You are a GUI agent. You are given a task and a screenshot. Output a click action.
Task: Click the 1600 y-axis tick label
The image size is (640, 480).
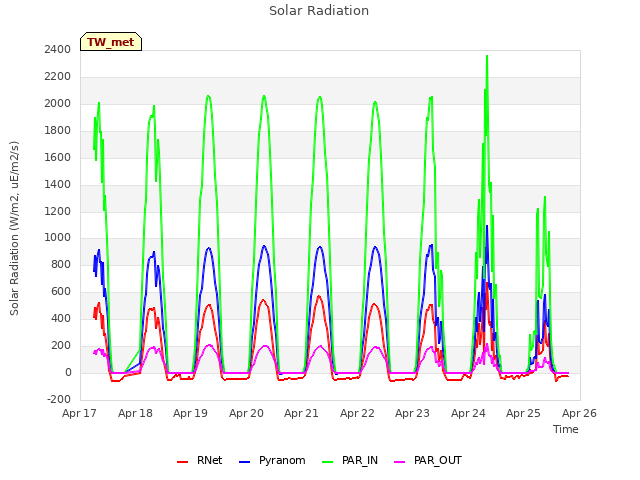click(x=58, y=157)
